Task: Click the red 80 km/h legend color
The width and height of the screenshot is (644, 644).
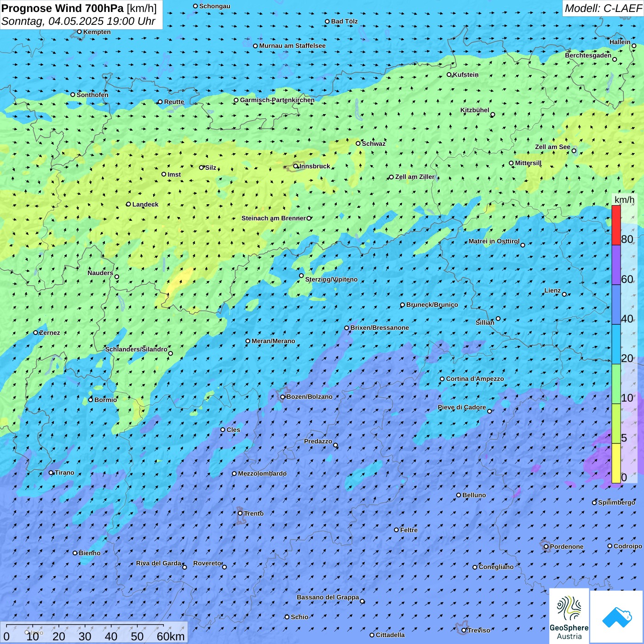Action: tap(616, 225)
